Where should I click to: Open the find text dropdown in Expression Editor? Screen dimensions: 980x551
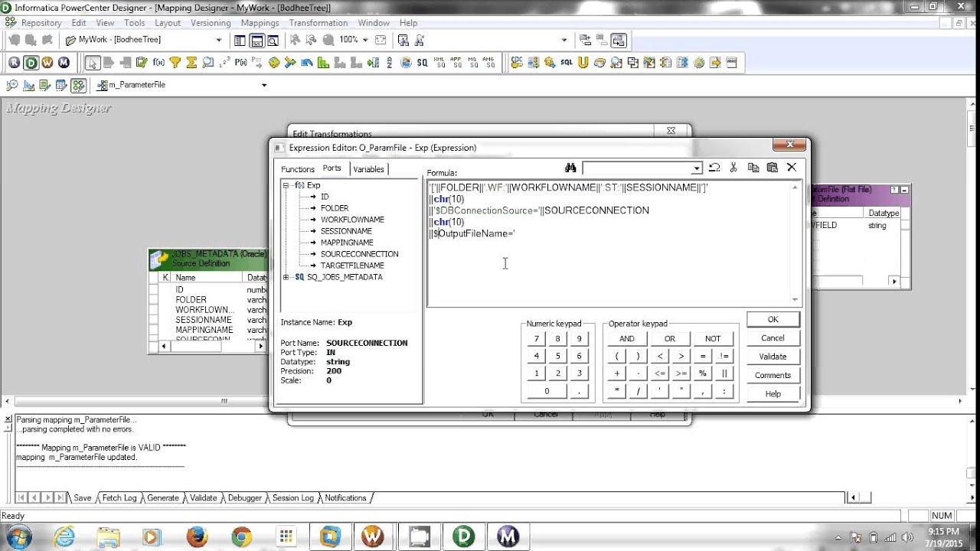click(697, 168)
